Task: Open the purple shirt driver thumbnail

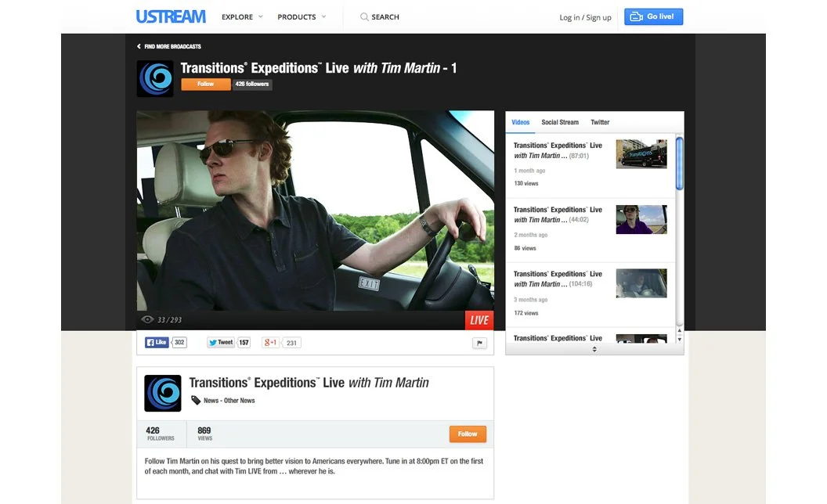Action: click(641, 219)
